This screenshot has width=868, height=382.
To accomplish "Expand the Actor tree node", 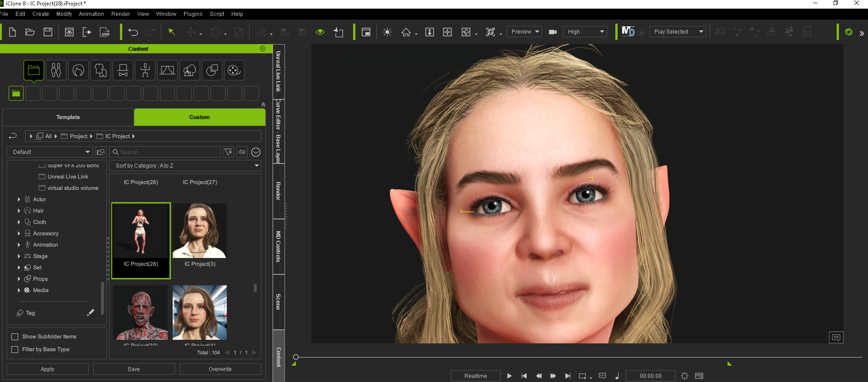I will tap(19, 199).
